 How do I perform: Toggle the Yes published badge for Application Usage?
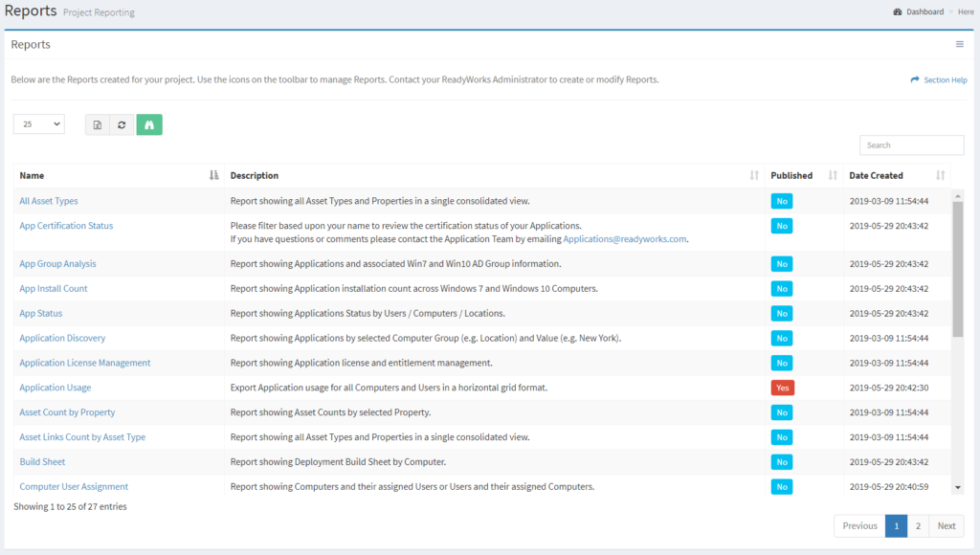782,388
